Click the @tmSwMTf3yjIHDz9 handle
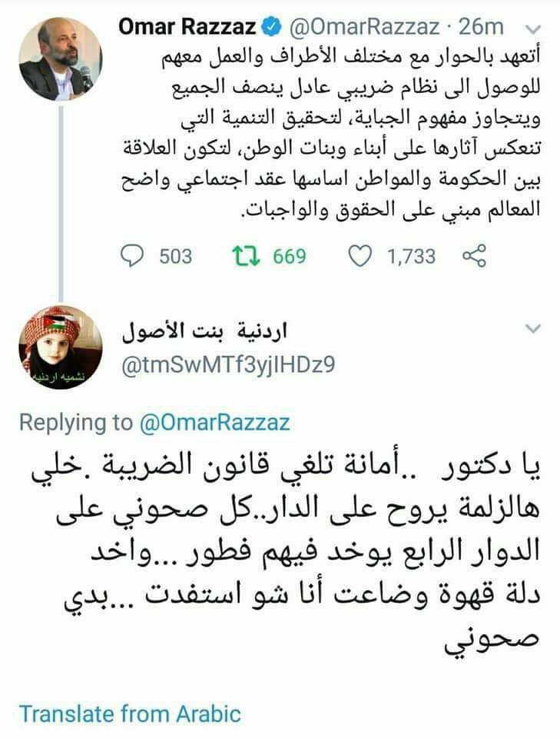This screenshot has width=560, height=738. (228, 364)
